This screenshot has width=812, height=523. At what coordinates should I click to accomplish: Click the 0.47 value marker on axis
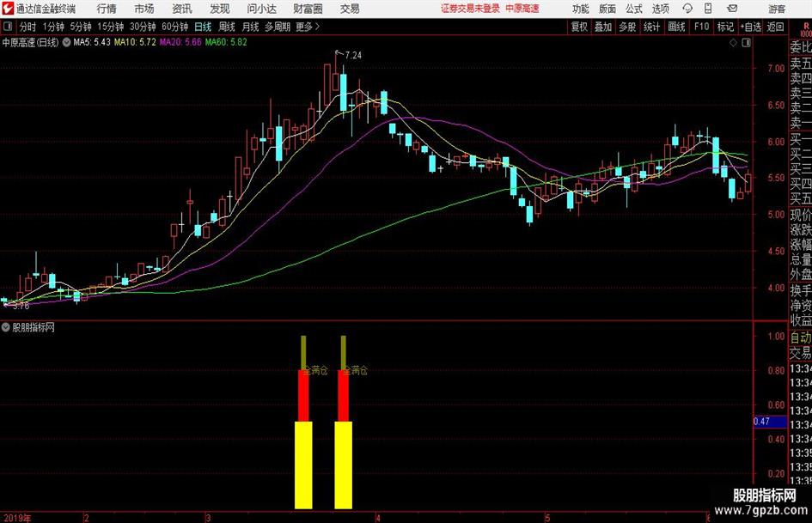[770, 422]
